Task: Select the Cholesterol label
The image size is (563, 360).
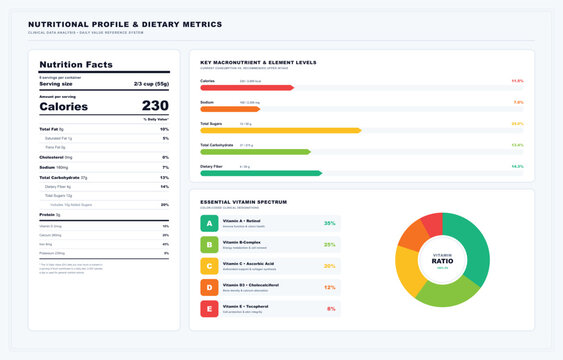Action: (56, 158)
